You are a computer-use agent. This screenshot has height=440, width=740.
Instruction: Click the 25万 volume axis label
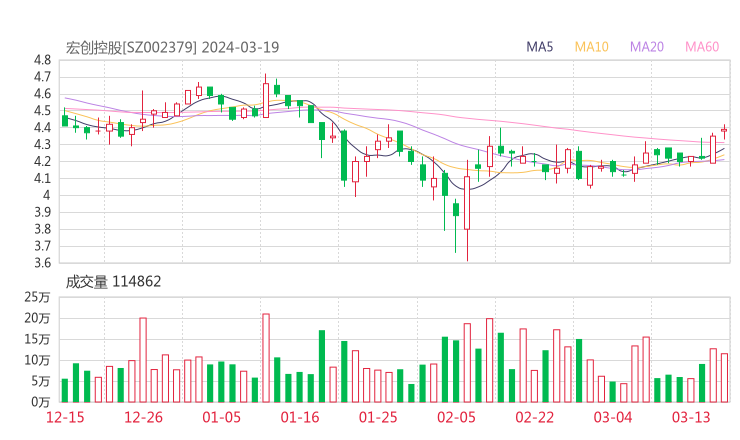37,297
